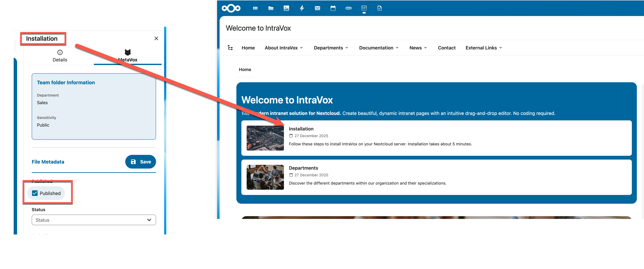Viewport: 644px width, 269px height.
Task: Open the Departments article title
Action: pyautogui.click(x=304, y=168)
